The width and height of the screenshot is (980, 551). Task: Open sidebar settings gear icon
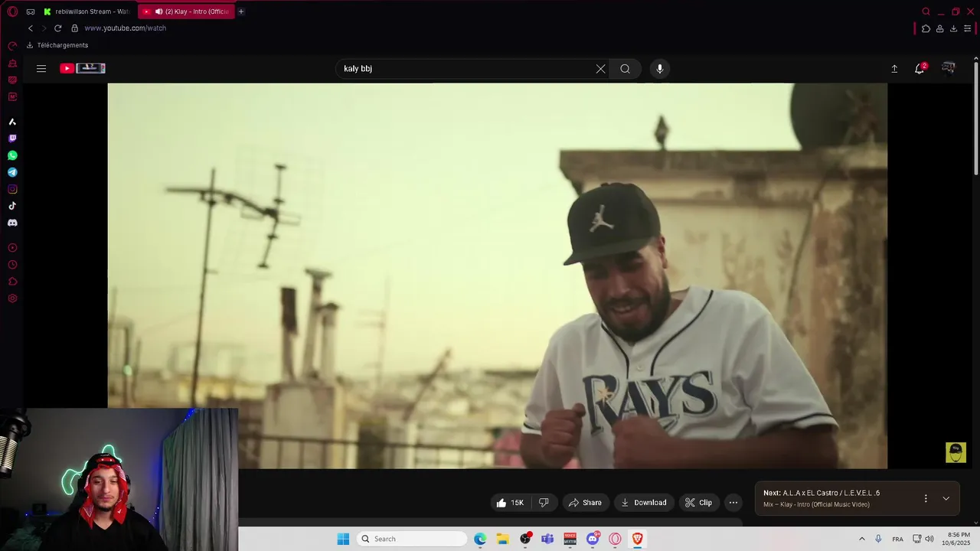click(12, 298)
